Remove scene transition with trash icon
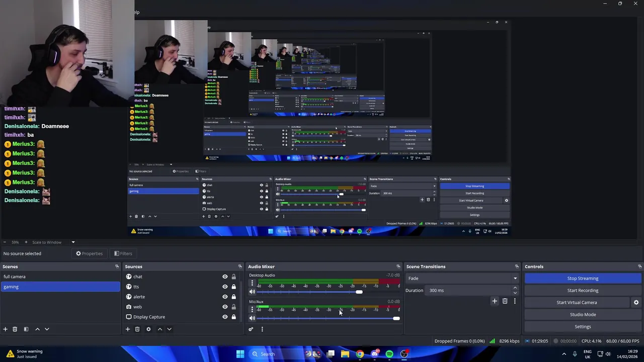 [505, 301]
